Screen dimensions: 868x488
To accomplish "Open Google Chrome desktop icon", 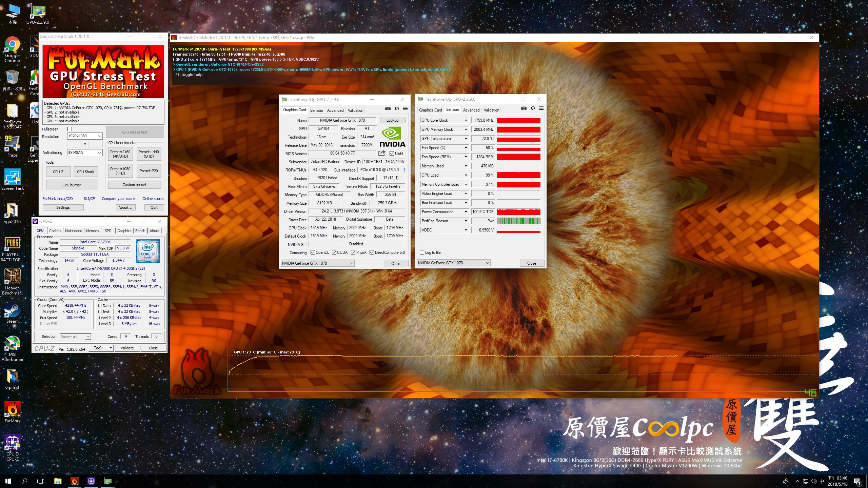I will coord(12,49).
